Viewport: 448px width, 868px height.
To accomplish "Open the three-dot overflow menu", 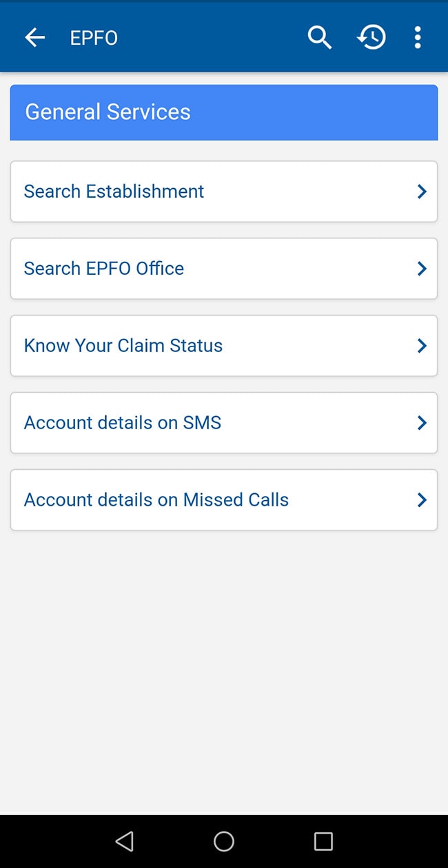I will point(417,38).
